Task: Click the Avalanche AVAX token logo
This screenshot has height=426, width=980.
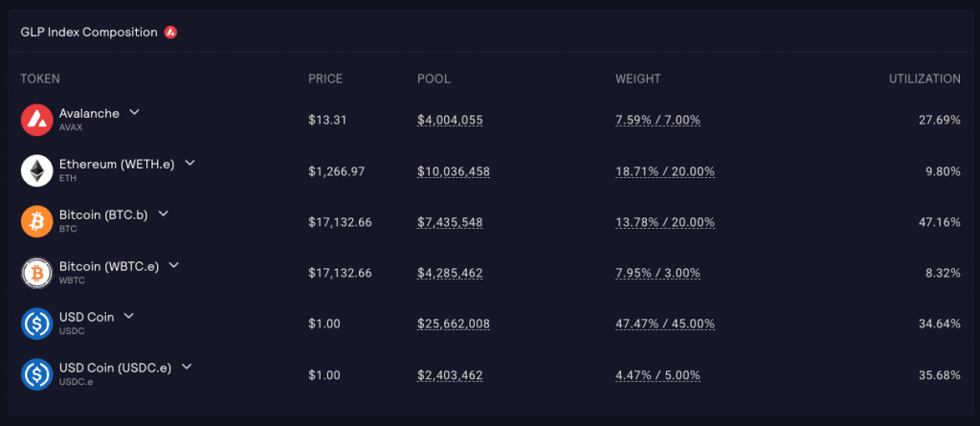Action: [36, 120]
